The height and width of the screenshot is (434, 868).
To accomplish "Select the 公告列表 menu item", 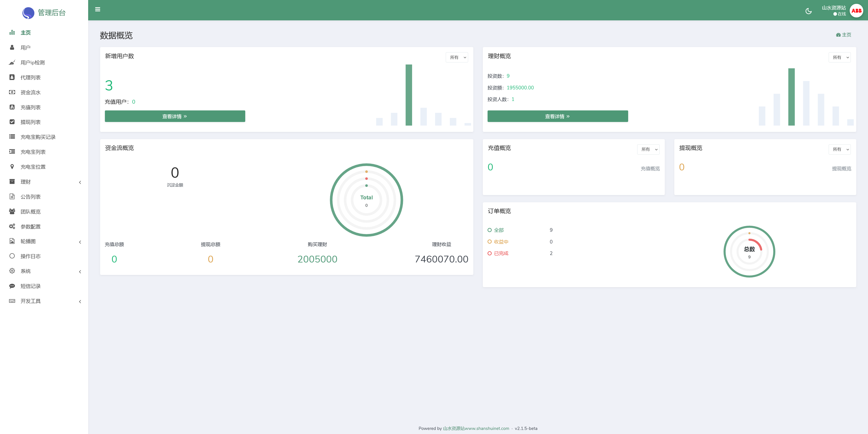I will coord(30,197).
